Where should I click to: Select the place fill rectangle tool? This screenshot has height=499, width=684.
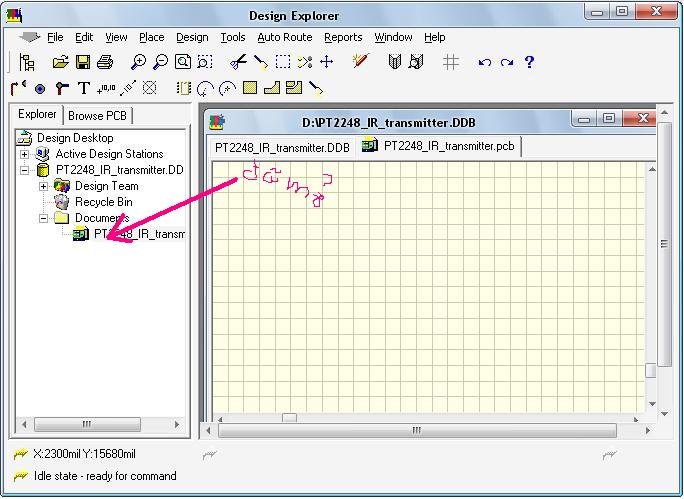pos(250,88)
